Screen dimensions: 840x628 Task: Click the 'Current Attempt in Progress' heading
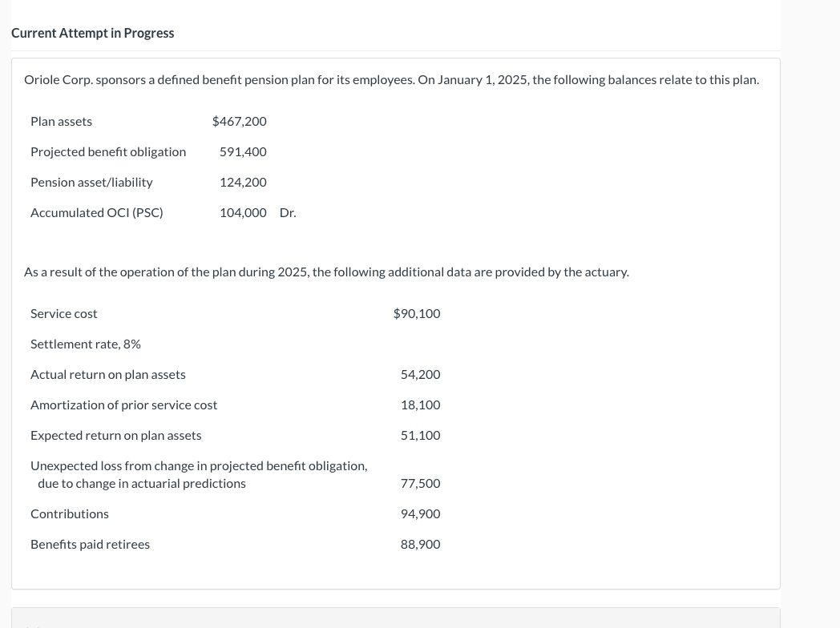[92, 33]
